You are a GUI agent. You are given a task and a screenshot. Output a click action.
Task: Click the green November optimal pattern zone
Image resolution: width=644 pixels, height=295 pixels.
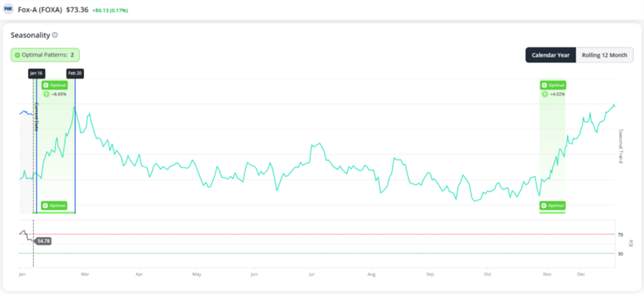[x=552, y=145]
